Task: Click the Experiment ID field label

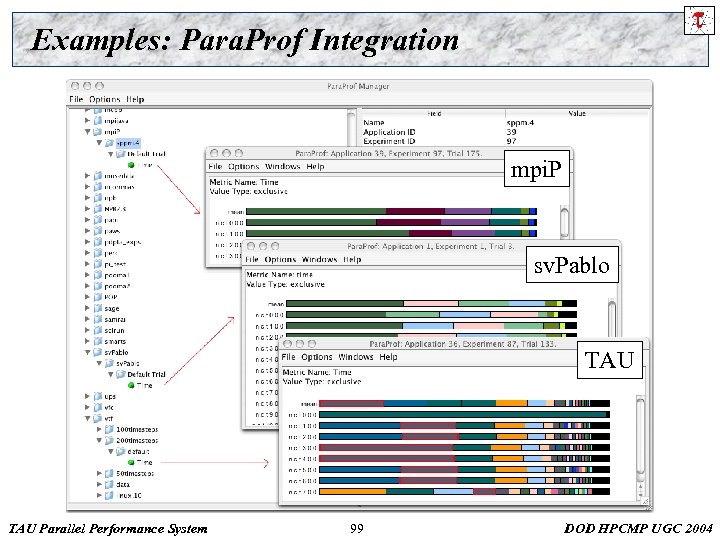Action: pyautogui.click(x=389, y=141)
